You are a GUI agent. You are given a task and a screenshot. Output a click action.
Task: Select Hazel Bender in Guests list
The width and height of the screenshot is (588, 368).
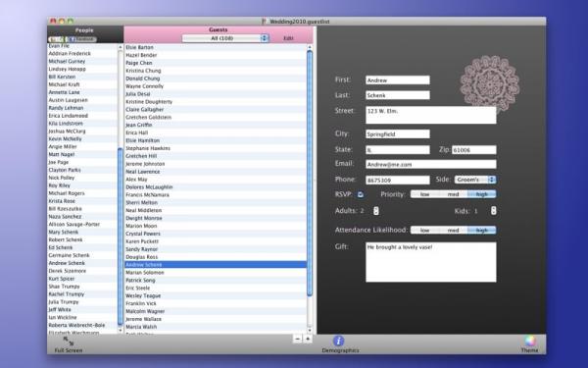pos(216,55)
